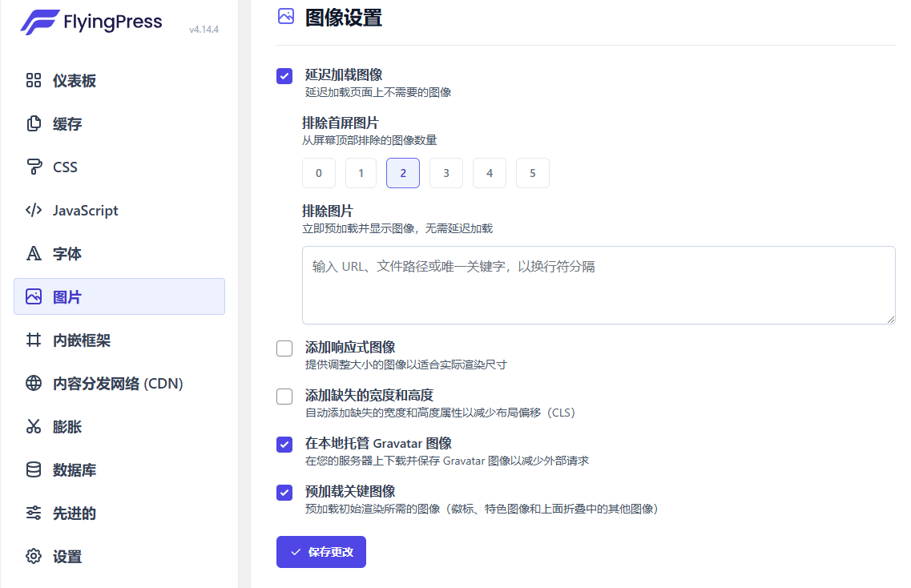Uncheck 在本地托管 Gravatar 图像

[x=284, y=443]
